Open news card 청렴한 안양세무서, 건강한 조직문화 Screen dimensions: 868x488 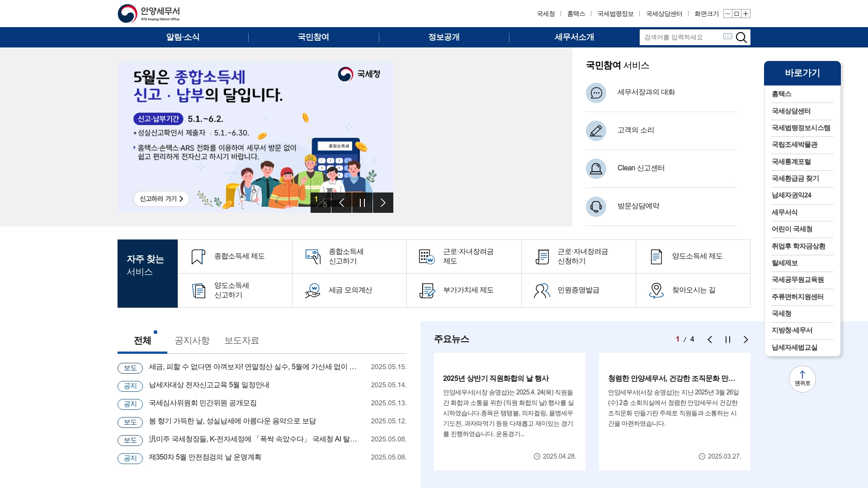coord(675,412)
